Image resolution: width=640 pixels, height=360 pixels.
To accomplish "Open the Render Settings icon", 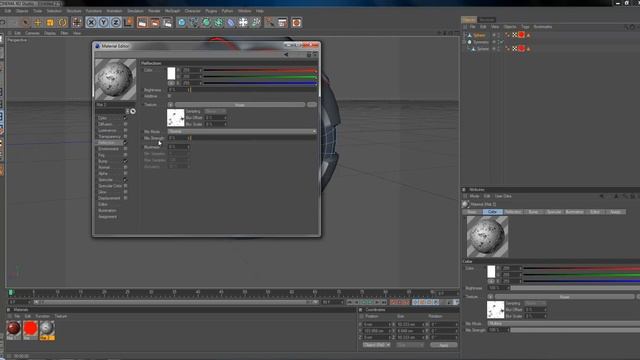I will [x=167, y=22].
